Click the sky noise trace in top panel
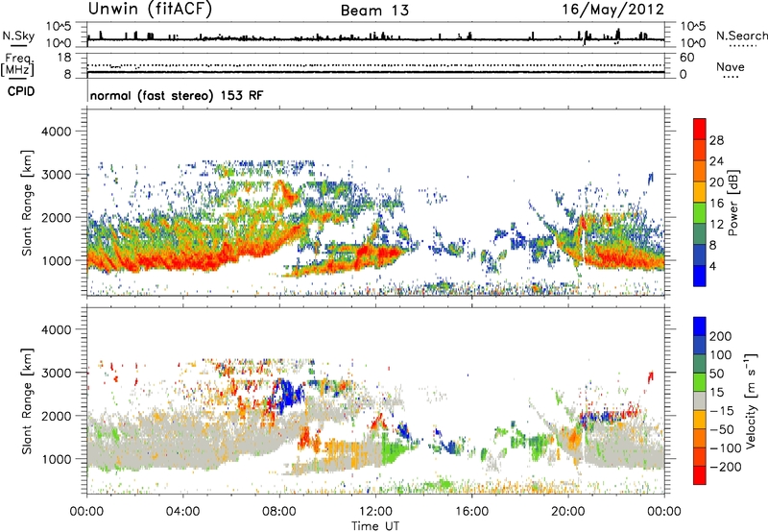Screen dimensions: 768x532 pyautogui.click(x=375, y=38)
